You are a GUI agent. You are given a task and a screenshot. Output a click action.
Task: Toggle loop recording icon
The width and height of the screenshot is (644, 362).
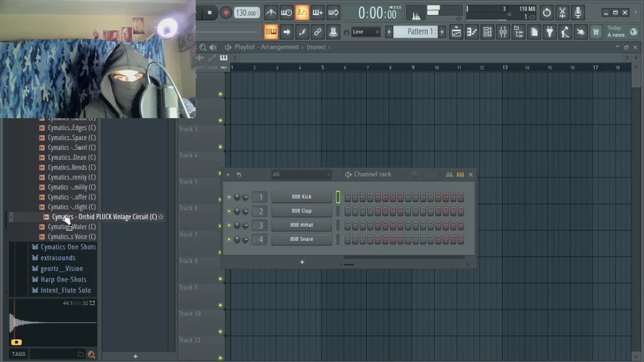(333, 13)
